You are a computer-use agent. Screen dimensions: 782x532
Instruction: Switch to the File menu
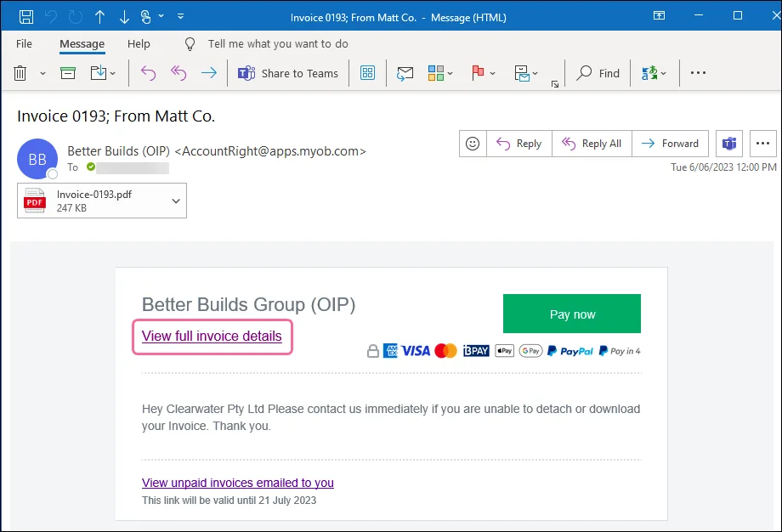click(24, 43)
